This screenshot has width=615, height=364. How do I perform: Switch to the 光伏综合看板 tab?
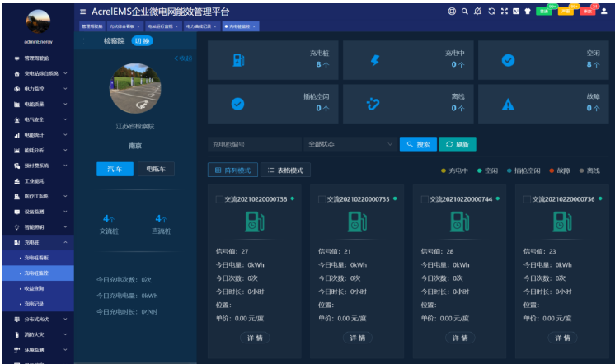click(124, 26)
